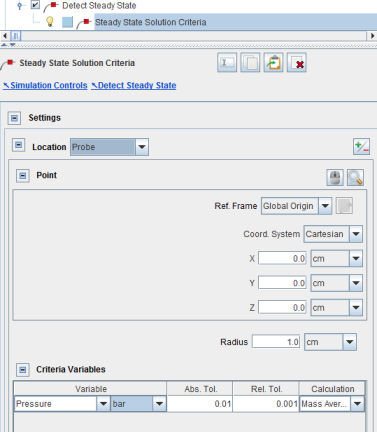This screenshot has width=377, height=432.
Task: Click the add/remove location plus-minus icon
Action: tap(361, 147)
